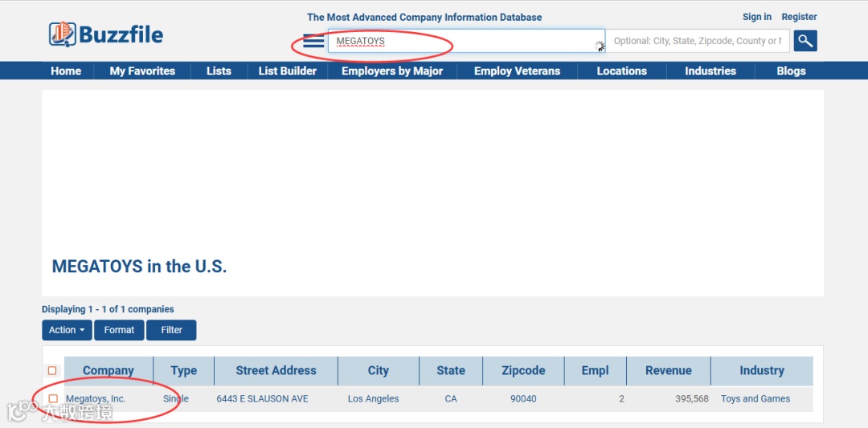Viewport: 868px width, 428px height.
Task: Click the Format button
Action: [x=119, y=330]
